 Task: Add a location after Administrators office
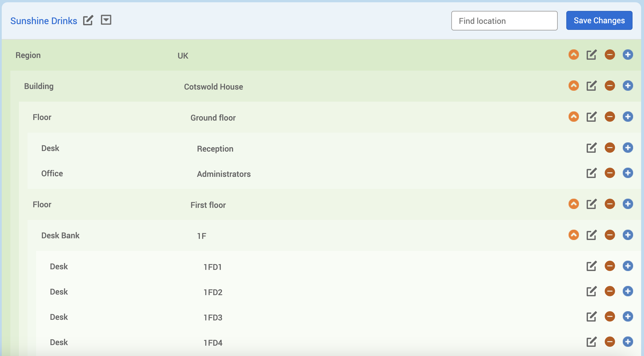click(628, 173)
